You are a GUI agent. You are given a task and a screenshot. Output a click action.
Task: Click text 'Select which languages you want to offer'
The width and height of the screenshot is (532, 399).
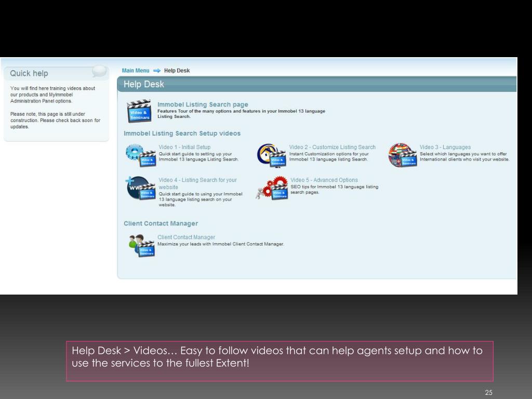point(463,154)
